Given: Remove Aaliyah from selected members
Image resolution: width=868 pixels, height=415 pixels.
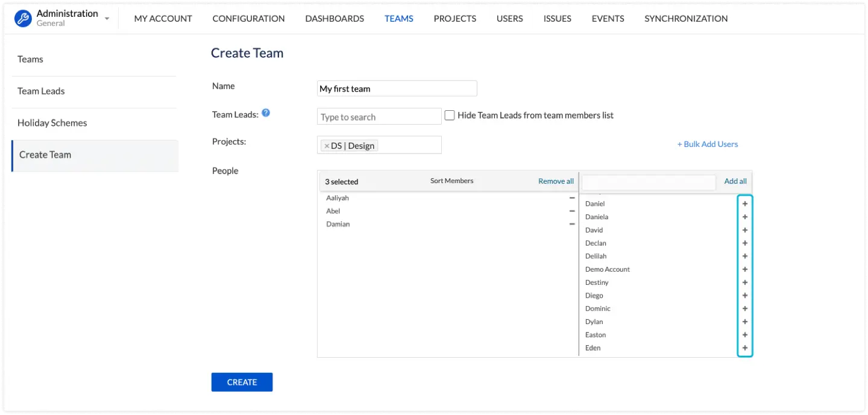Looking at the screenshot, I should [x=572, y=198].
